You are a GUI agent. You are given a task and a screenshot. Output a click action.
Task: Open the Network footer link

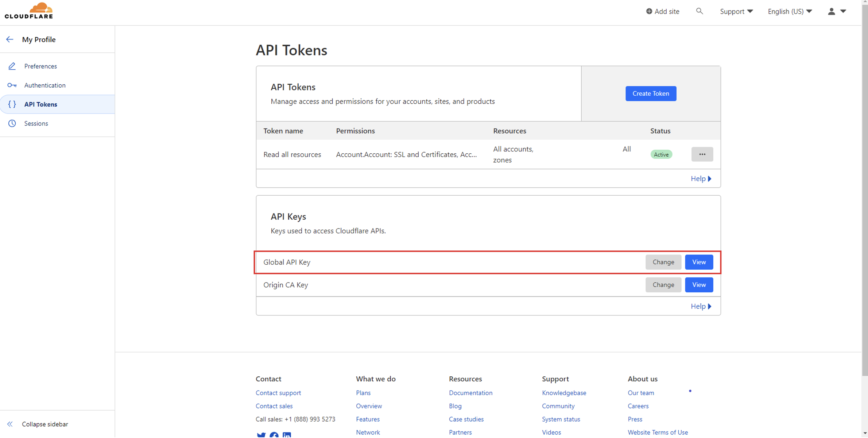tap(368, 432)
